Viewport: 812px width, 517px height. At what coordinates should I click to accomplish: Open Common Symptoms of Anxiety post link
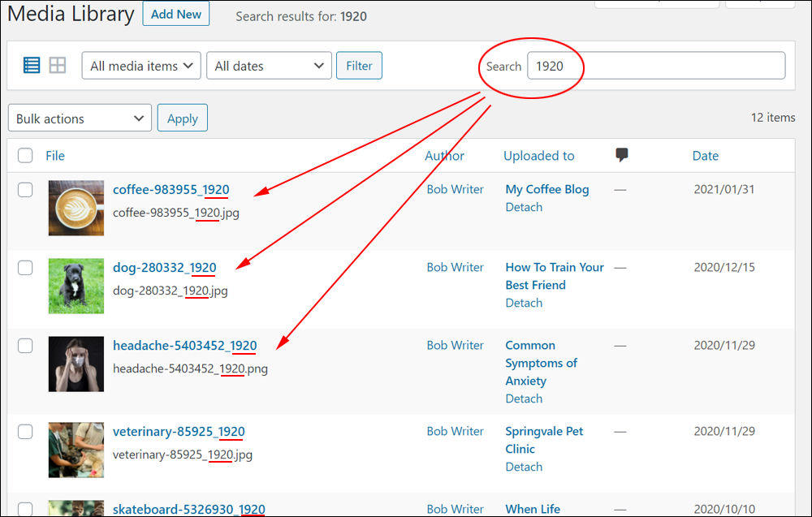(541, 363)
